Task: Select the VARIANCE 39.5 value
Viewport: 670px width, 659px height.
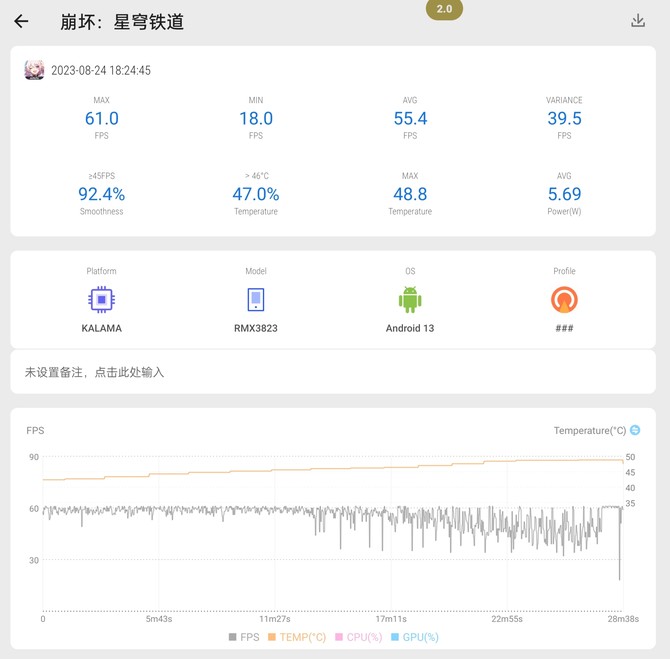Action: point(564,118)
